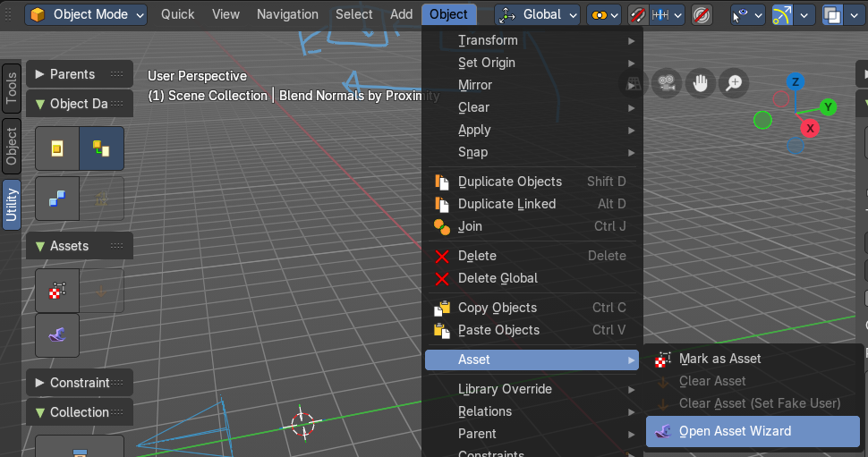This screenshot has width=868, height=457.
Task: Collapse the Object Data panel
Action: point(79,104)
